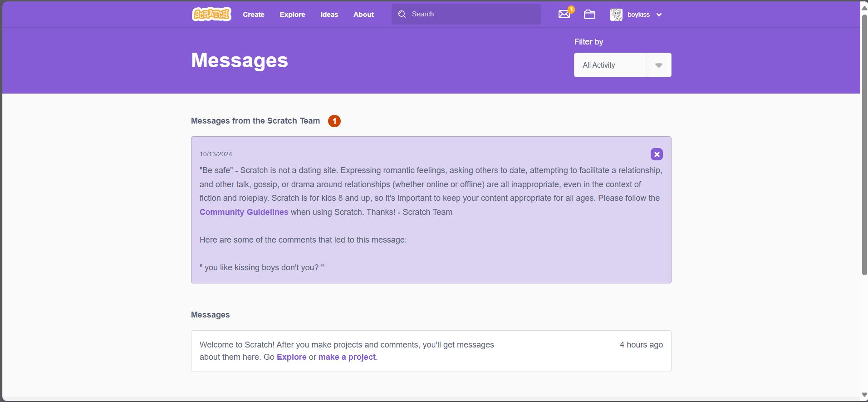Dismiss the Scratch Team message
The height and width of the screenshot is (402, 868).
point(657,154)
